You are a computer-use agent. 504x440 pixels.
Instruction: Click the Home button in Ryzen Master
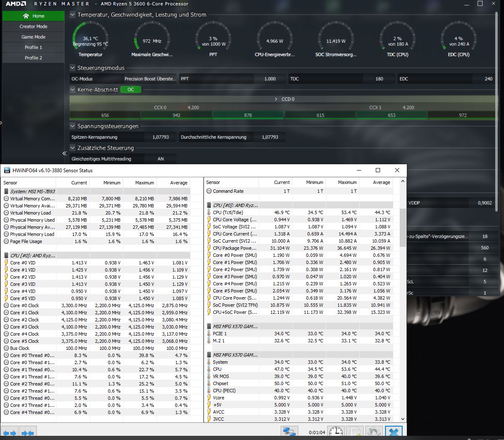(x=33, y=16)
